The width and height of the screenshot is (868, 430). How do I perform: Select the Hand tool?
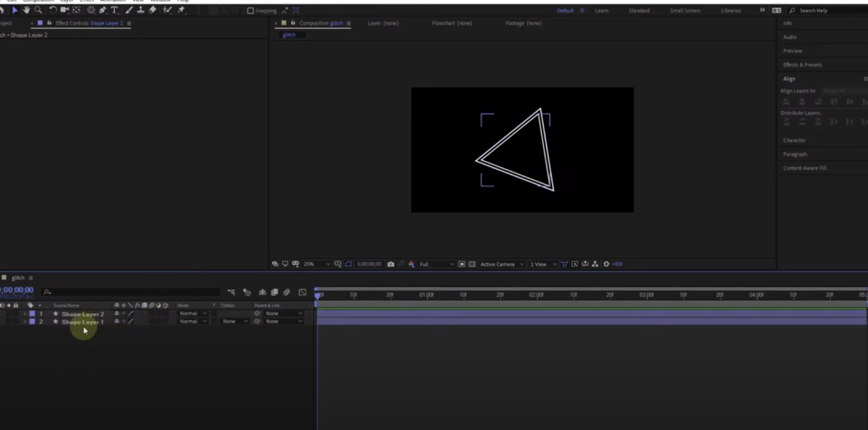point(26,10)
